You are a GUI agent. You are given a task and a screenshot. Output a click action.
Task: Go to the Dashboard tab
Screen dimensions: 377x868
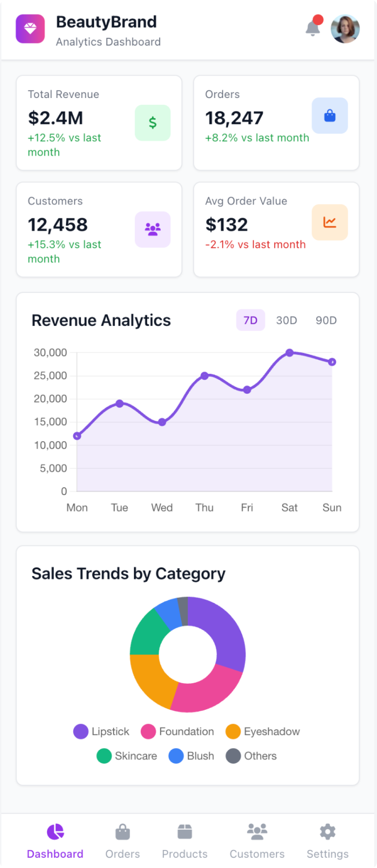tap(55, 841)
